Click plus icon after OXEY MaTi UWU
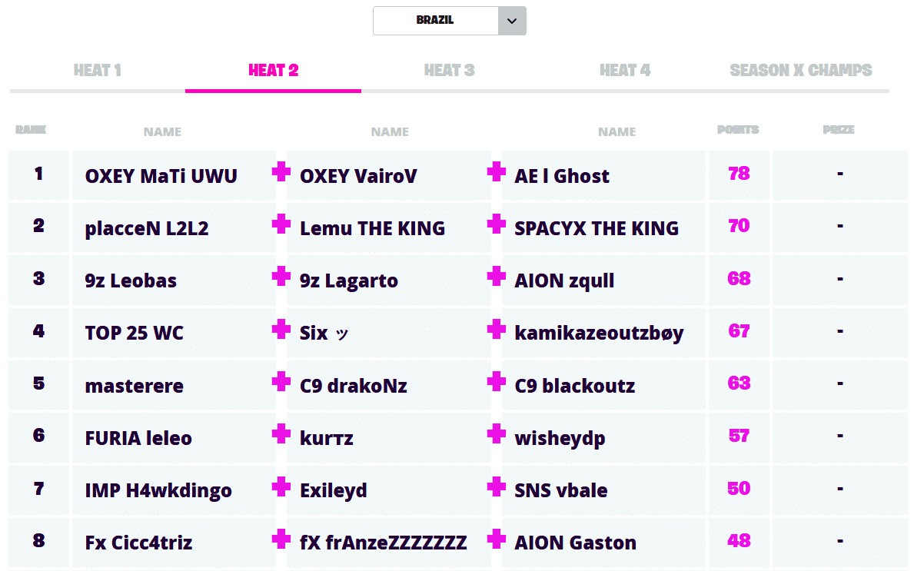924x571 pixels. tap(281, 172)
